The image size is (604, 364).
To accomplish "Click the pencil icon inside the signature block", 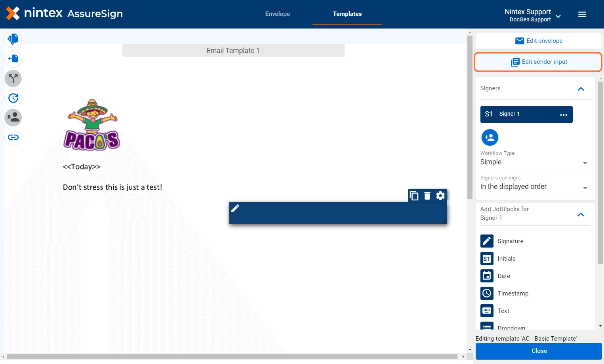I will pyautogui.click(x=235, y=208).
